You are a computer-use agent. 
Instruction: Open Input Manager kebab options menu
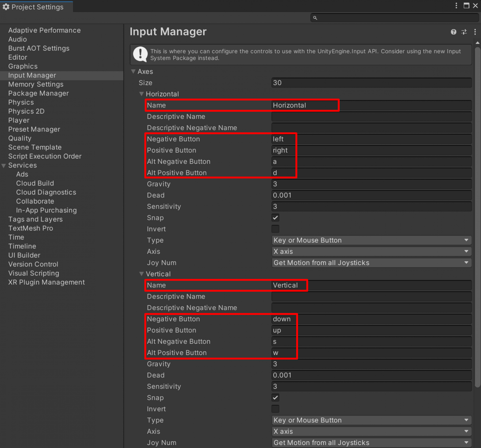475,32
